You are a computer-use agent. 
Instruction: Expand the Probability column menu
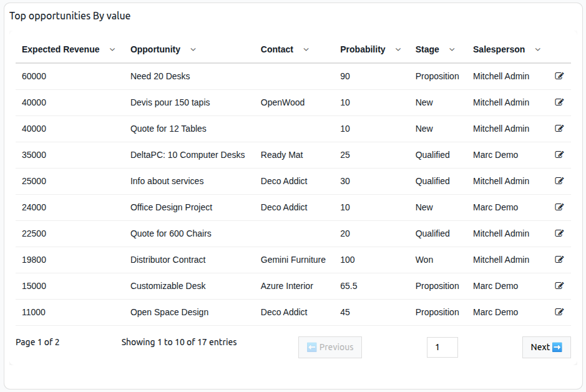tap(398, 50)
